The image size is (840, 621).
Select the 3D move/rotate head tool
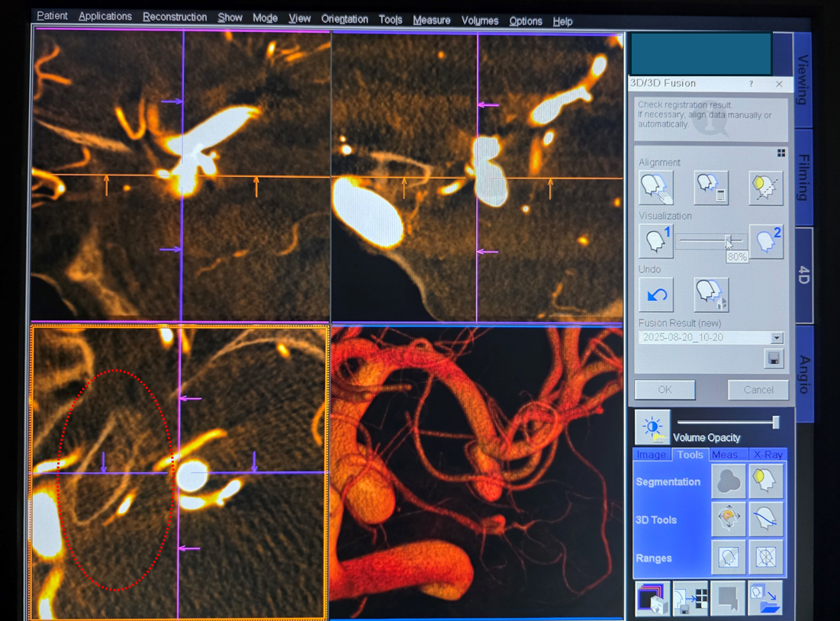click(x=728, y=520)
